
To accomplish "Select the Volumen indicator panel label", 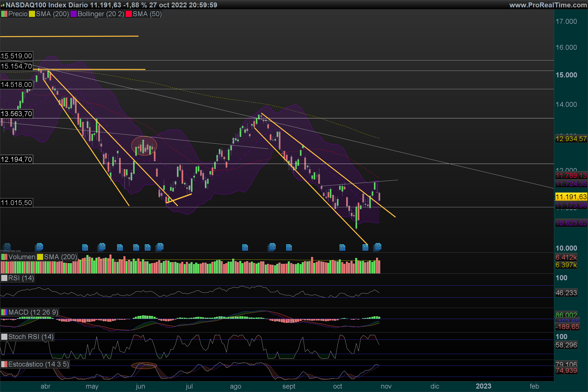I will tap(22, 257).
